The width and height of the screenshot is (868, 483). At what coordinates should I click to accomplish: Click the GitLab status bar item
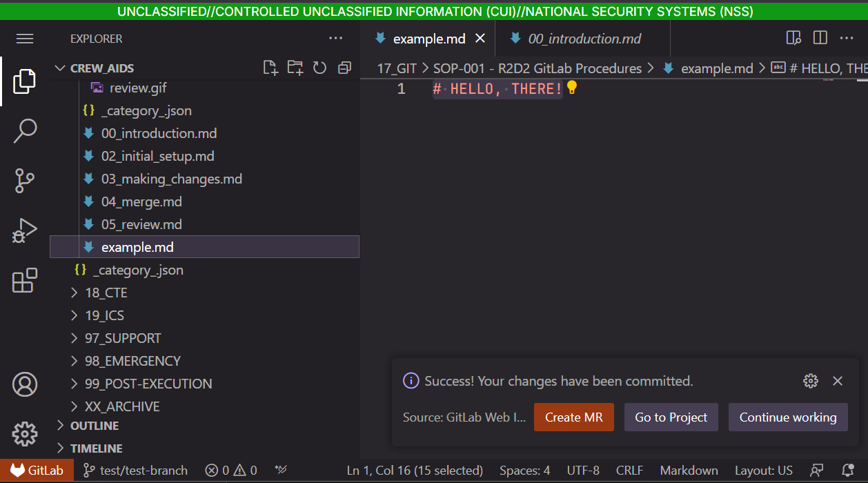tap(37, 471)
